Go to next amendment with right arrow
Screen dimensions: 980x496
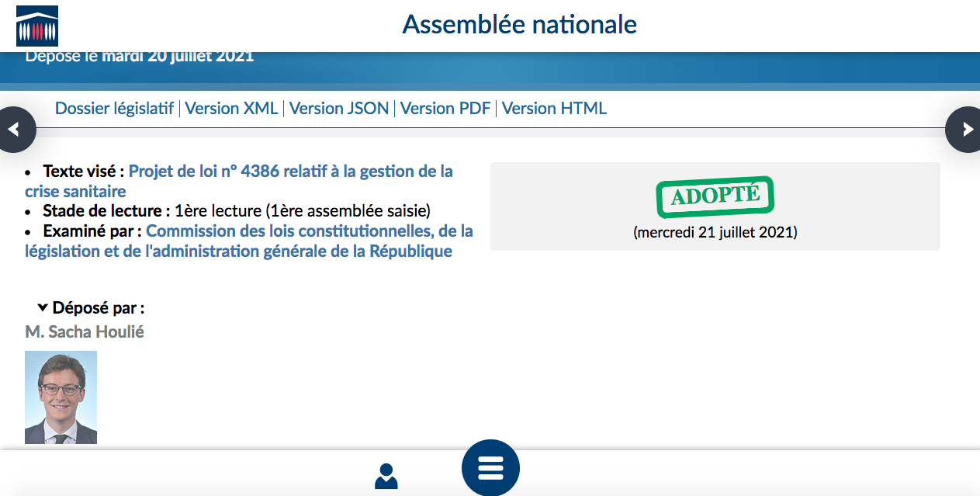pyautogui.click(x=966, y=130)
